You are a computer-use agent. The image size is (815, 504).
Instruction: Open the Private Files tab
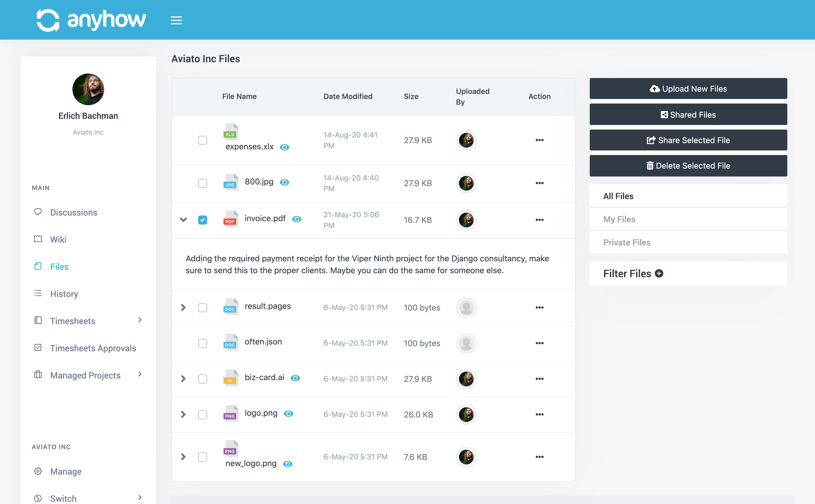coord(627,242)
